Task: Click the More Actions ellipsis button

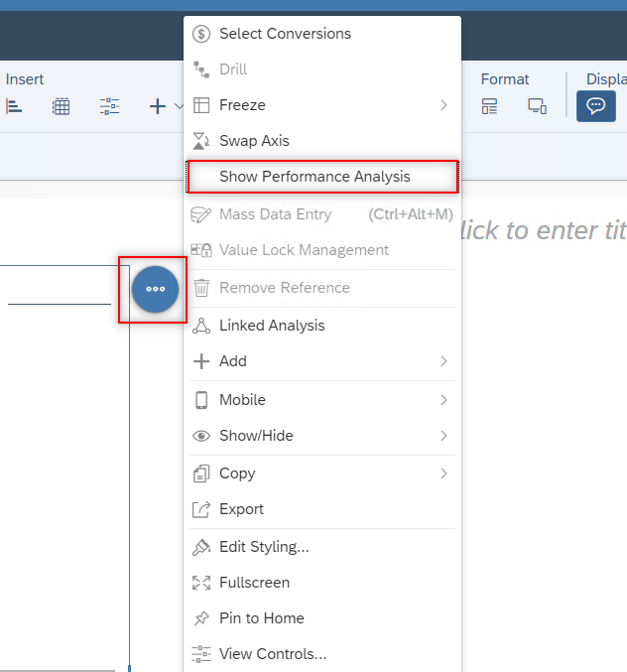Action: point(155,289)
